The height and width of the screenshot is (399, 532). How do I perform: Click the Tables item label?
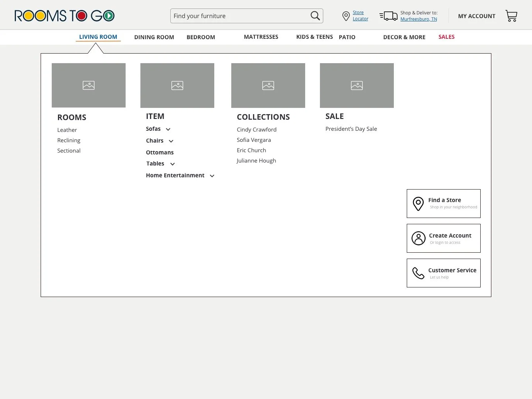155,164
